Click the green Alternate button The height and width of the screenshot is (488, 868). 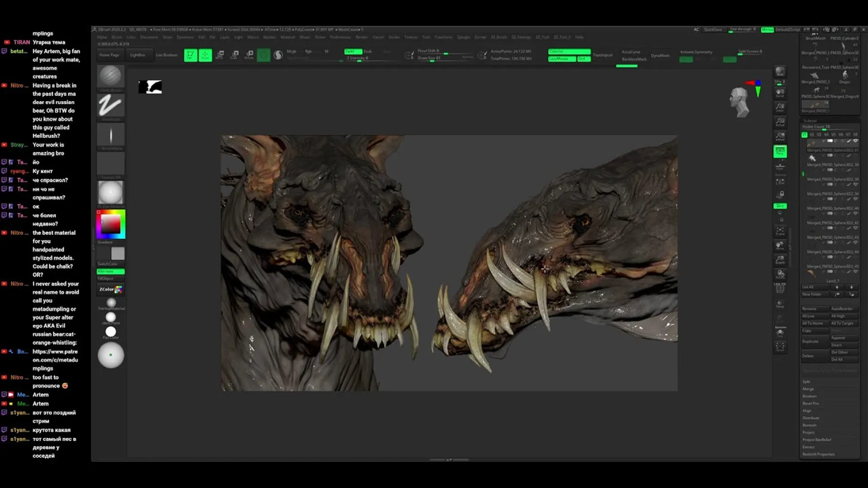[110, 272]
